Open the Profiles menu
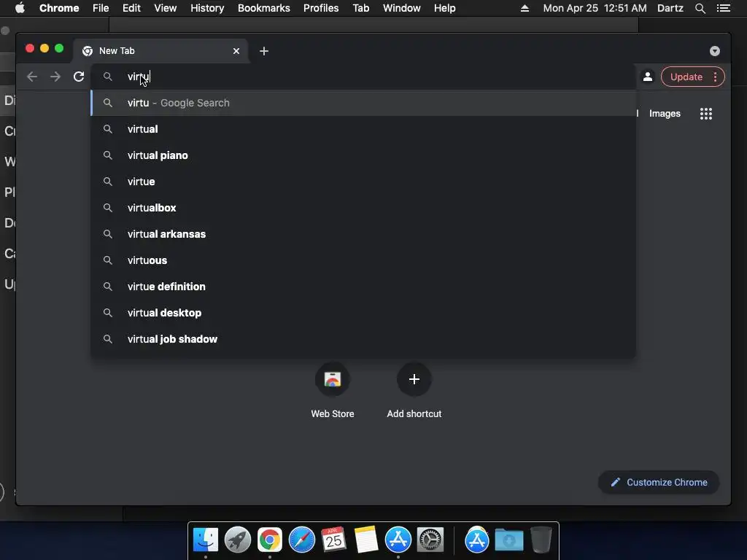The image size is (747, 560). (321, 8)
